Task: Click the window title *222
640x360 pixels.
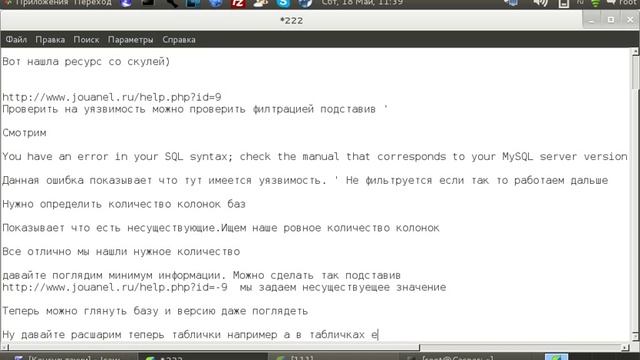Action: pos(291,20)
